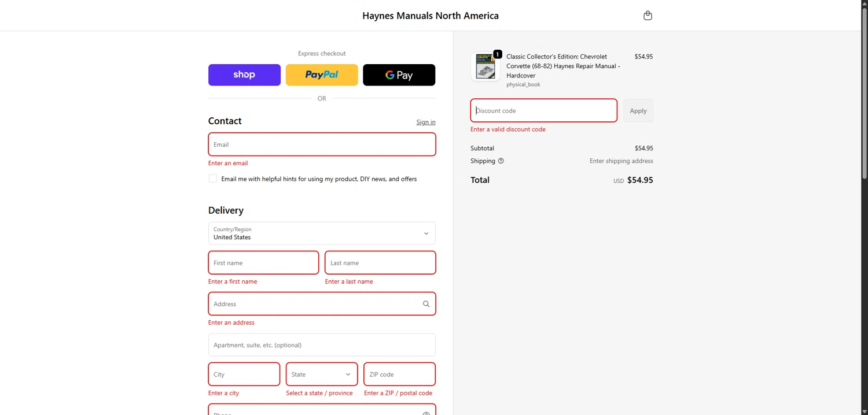
Task: Click the Corvette manual product thumbnail
Action: tap(486, 66)
